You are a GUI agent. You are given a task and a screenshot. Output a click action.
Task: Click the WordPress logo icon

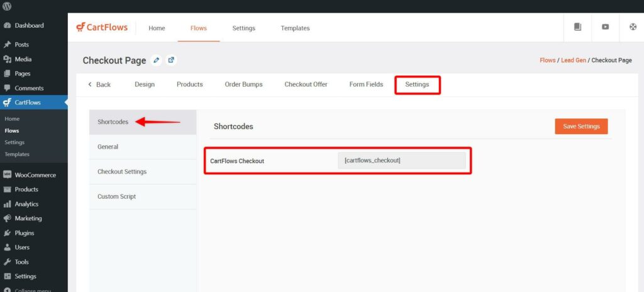tap(6, 6)
